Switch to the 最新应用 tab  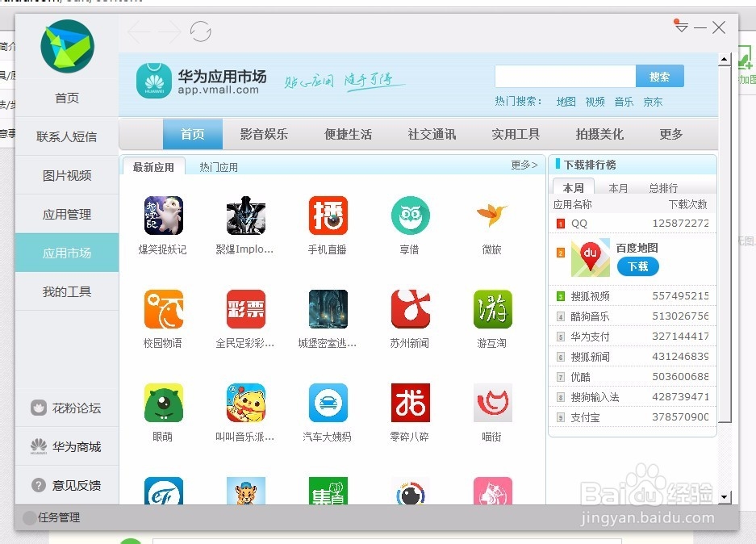[153, 167]
